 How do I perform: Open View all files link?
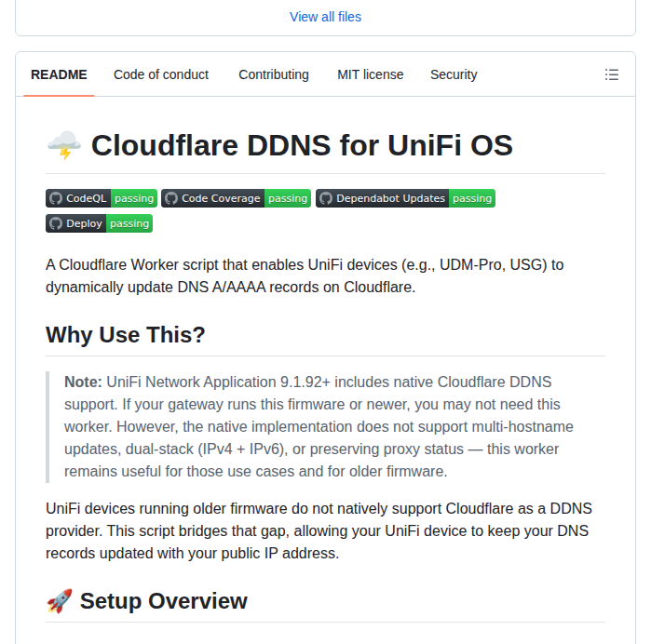pyautogui.click(x=326, y=17)
